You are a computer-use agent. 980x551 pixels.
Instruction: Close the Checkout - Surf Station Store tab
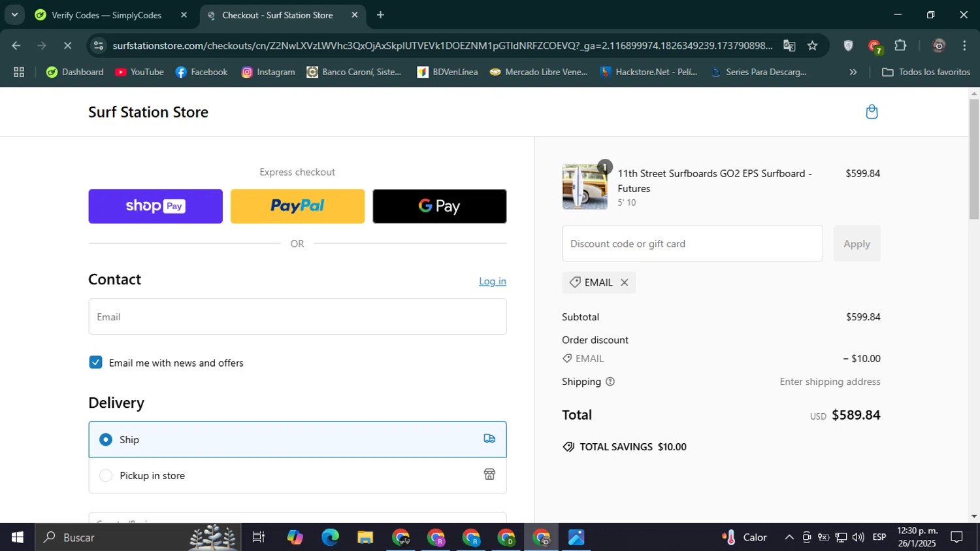coord(355,14)
